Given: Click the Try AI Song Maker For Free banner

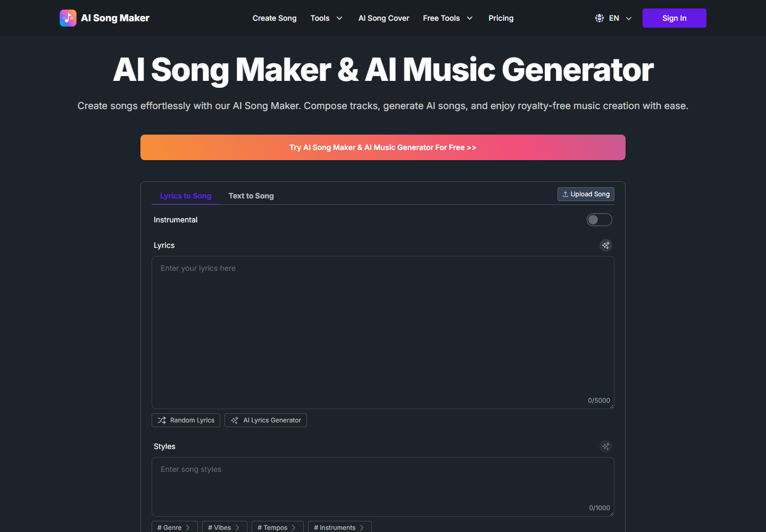Looking at the screenshot, I should tap(383, 147).
